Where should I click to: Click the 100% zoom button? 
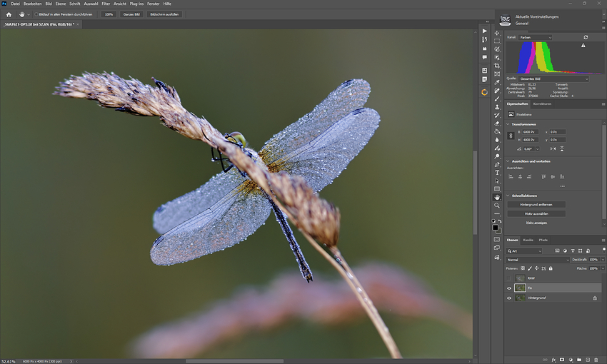(109, 14)
